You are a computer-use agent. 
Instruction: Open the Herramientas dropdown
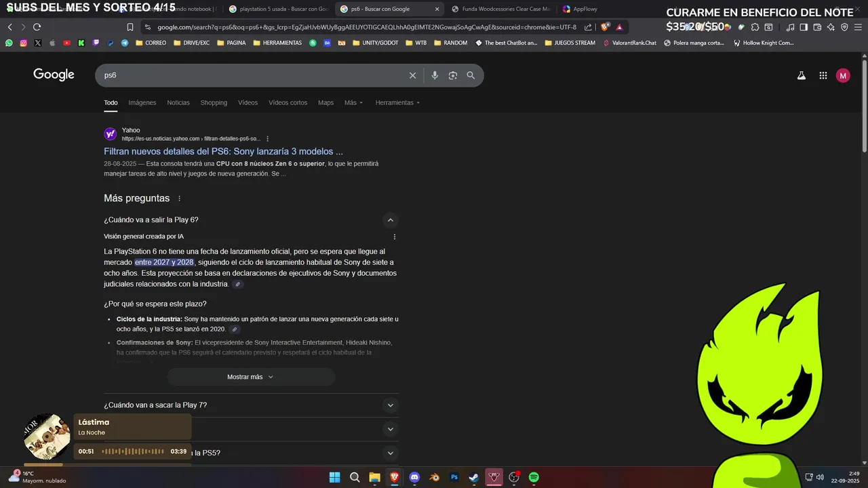point(397,102)
